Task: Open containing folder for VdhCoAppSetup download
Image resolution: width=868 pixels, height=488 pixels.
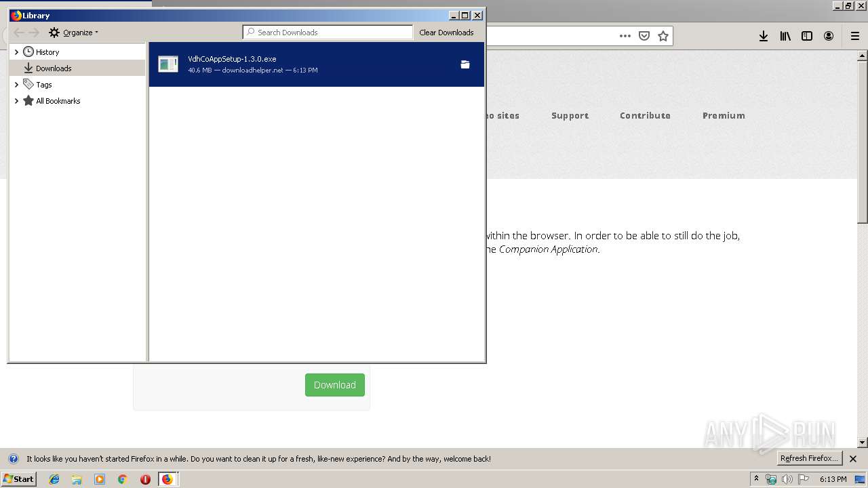Action: tap(465, 64)
